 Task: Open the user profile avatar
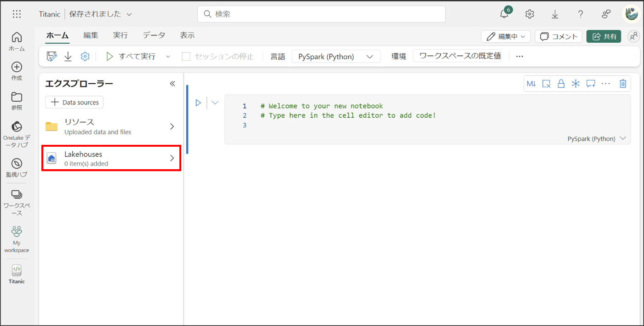(x=631, y=14)
